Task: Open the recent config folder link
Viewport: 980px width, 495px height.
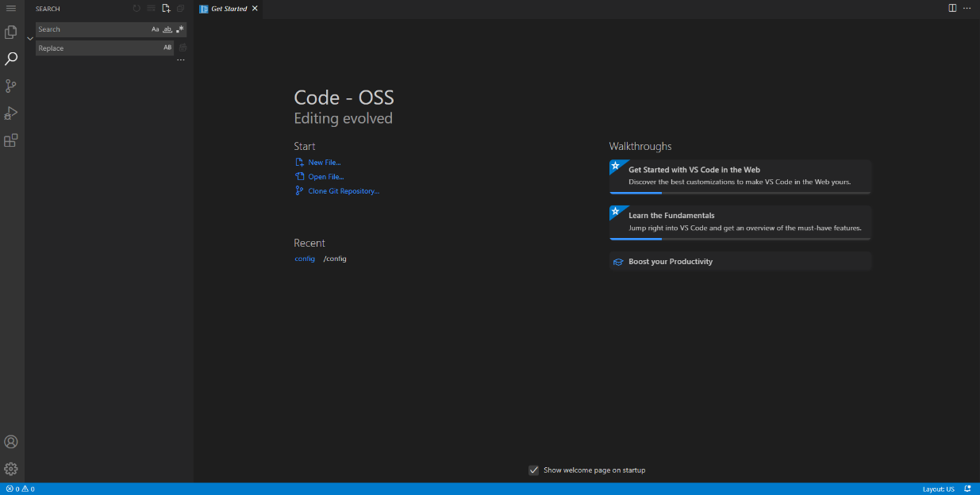Action: coord(305,259)
